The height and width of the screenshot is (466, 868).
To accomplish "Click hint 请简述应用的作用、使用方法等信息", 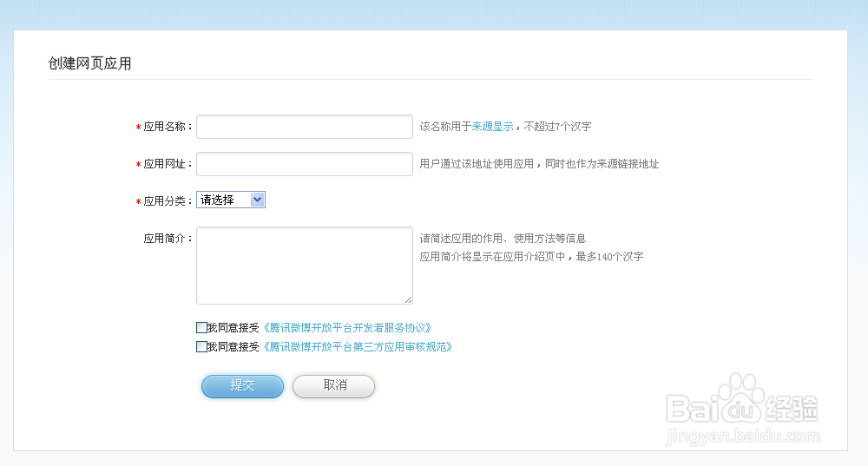I will (x=503, y=239).
